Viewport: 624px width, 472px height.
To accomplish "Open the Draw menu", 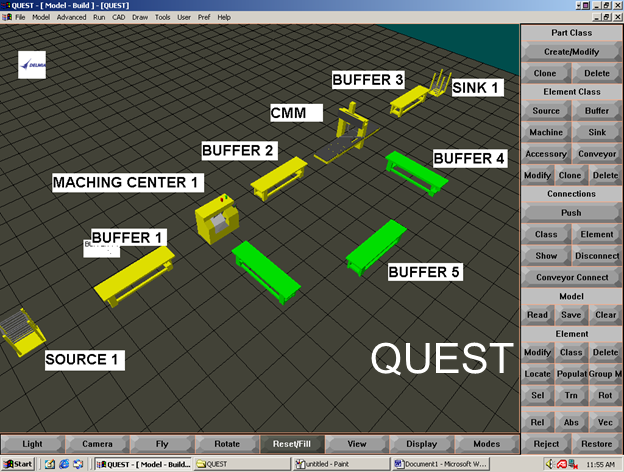I will 140,17.
